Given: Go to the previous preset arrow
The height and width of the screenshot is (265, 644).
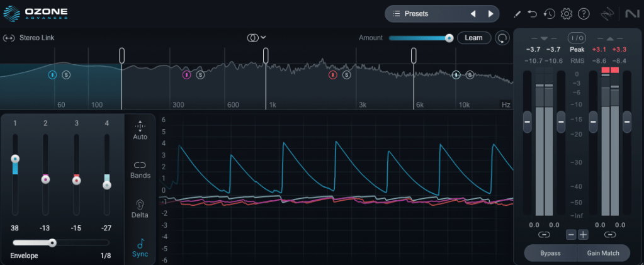Looking at the screenshot, I should click(x=473, y=13).
